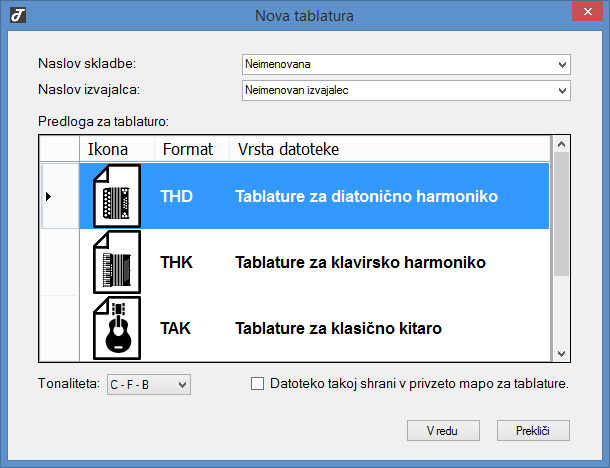Open the Naslov skladbe dropdown
This screenshot has width=610, height=468.
[562, 65]
